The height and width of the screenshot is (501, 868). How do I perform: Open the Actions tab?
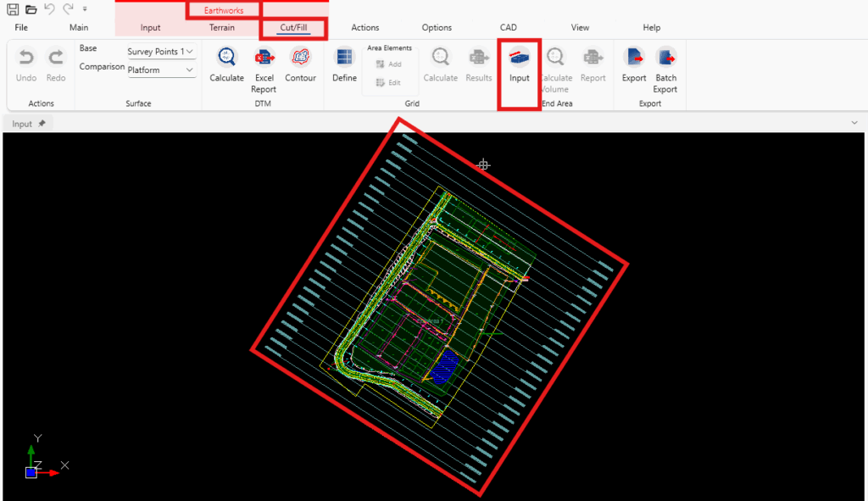(364, 27)
